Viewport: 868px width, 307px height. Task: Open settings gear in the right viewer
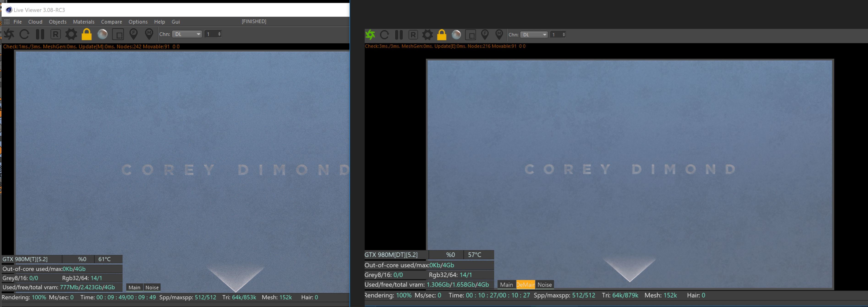[427, 35]
